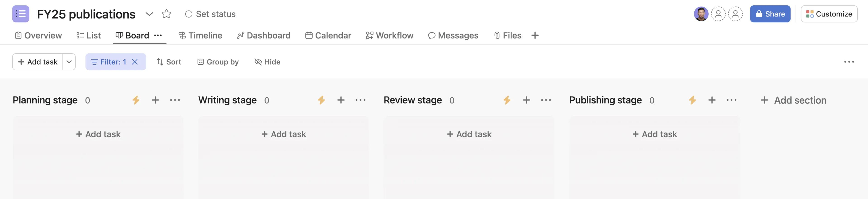
Task: Click the lightning rules icon in Publishing stage
Action: click(x=692, y=100)
